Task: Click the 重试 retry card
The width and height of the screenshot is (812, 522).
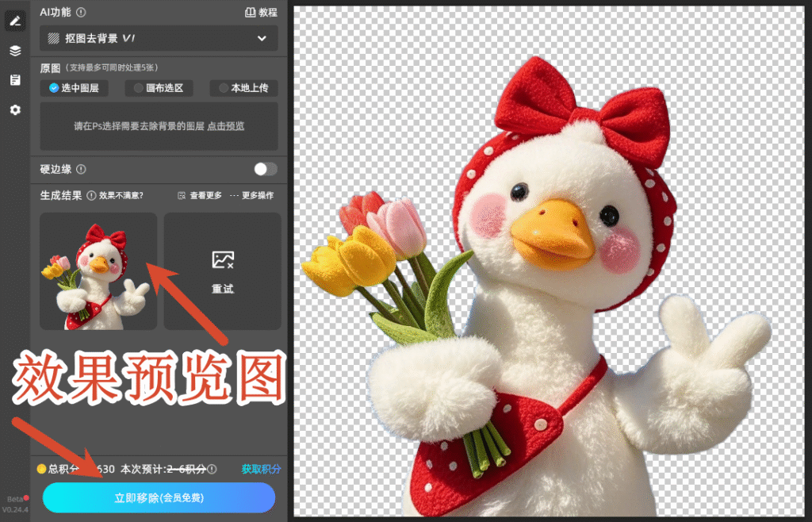Action: coord(223,271)
